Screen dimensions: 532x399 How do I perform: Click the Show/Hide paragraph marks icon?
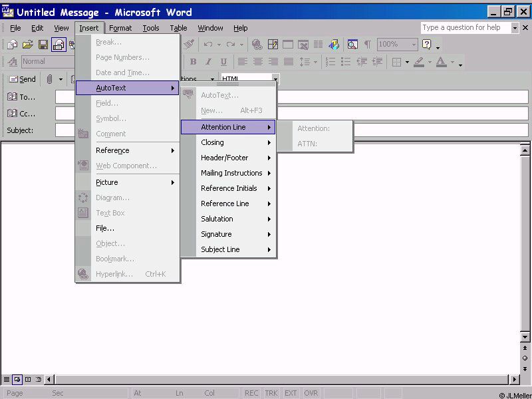[x=367, y=45]
